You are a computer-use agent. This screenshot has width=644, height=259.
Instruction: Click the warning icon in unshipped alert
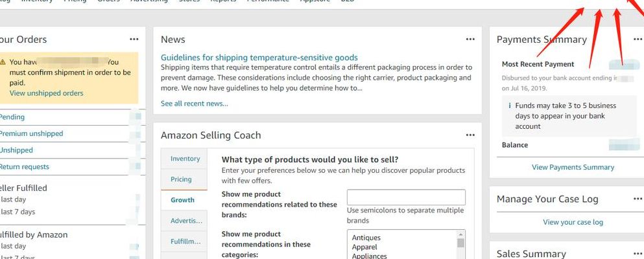3,62
